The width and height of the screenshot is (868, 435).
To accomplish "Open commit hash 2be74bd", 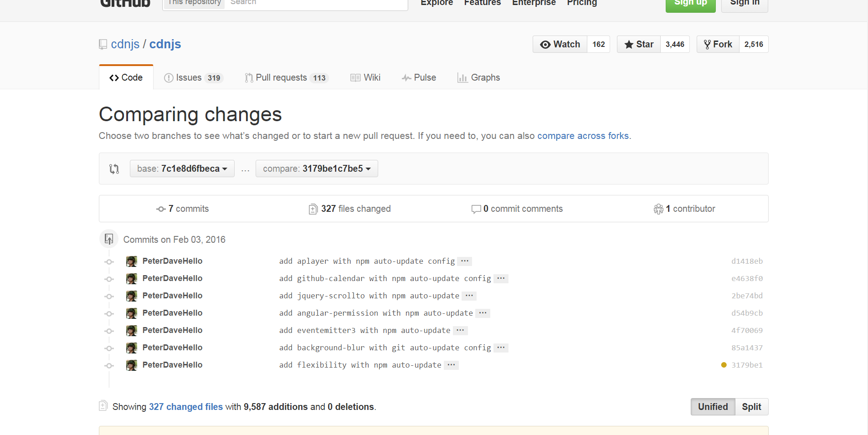I will pos(747,296).
